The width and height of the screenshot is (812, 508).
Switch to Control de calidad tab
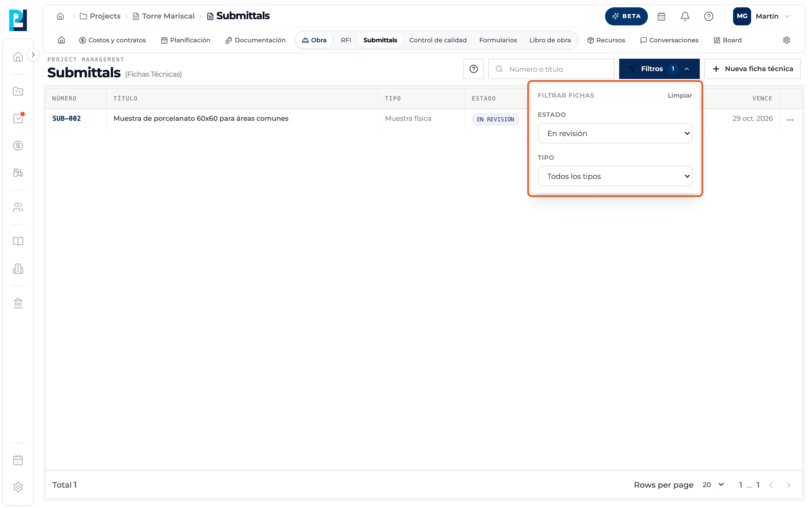[438, 40]
